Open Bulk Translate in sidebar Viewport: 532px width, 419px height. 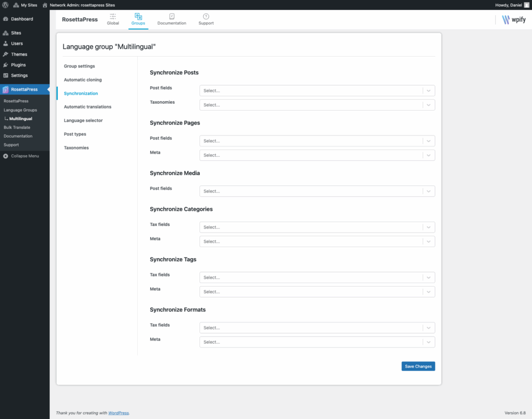point(17,127)
